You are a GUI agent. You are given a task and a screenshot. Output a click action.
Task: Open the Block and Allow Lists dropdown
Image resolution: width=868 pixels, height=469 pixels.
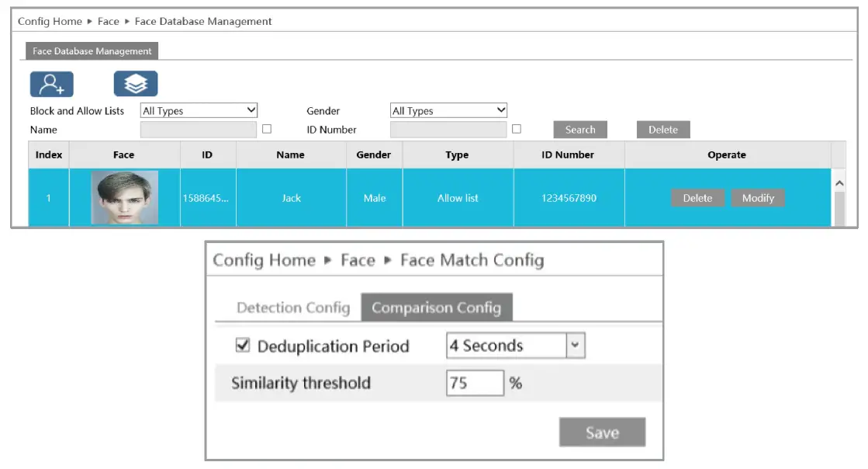click(199, 110)
